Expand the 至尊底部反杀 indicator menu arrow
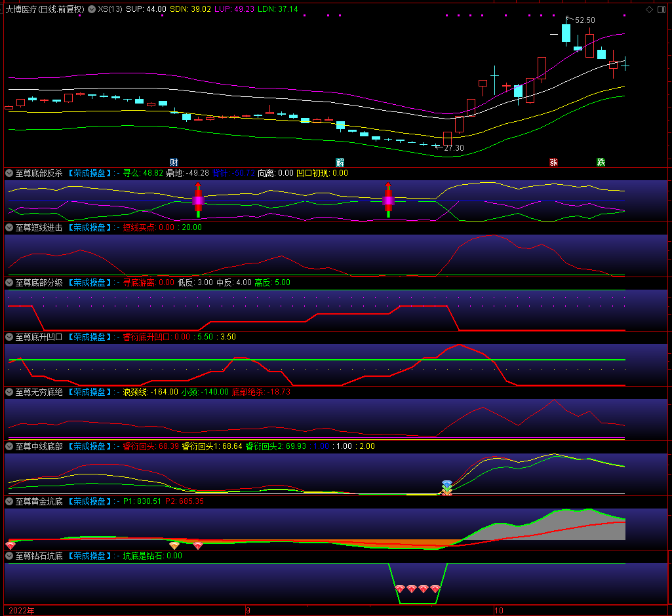 click(x=9, y=173)
